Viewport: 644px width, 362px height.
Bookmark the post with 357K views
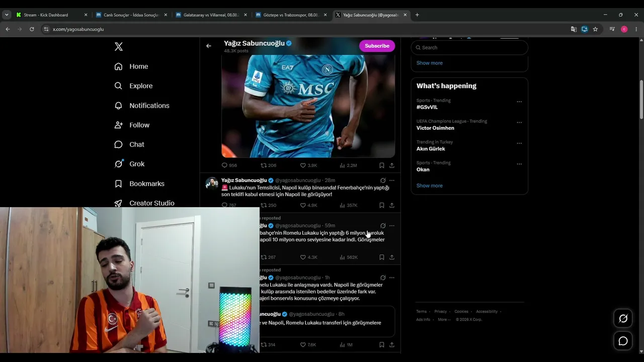coord(382,205)
